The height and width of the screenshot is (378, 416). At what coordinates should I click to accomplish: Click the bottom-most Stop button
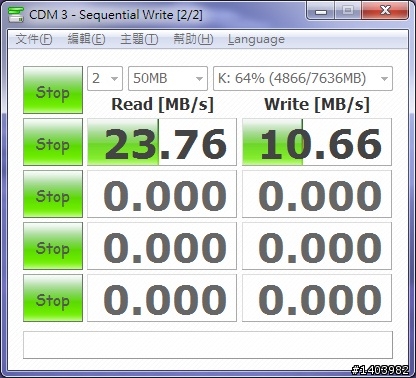(x=53, y=298)
